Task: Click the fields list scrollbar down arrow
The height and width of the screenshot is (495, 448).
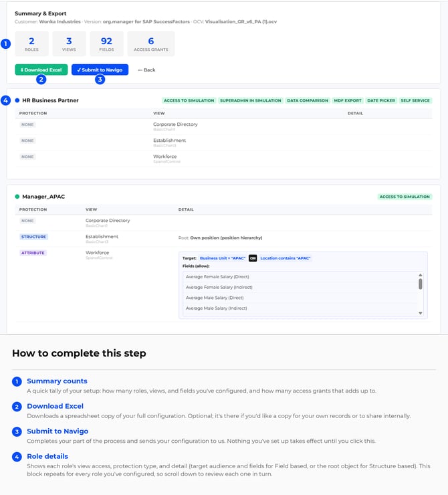Action: point(420,313)
